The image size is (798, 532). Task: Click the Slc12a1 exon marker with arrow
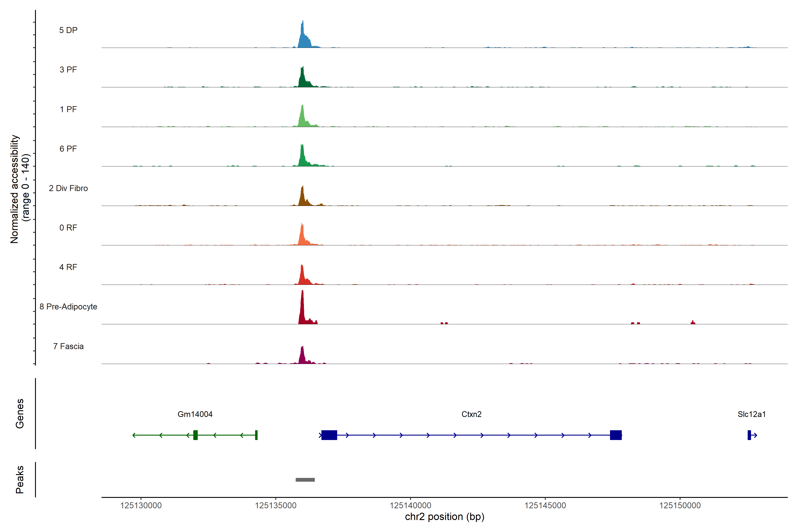click(x=749, y=435)
